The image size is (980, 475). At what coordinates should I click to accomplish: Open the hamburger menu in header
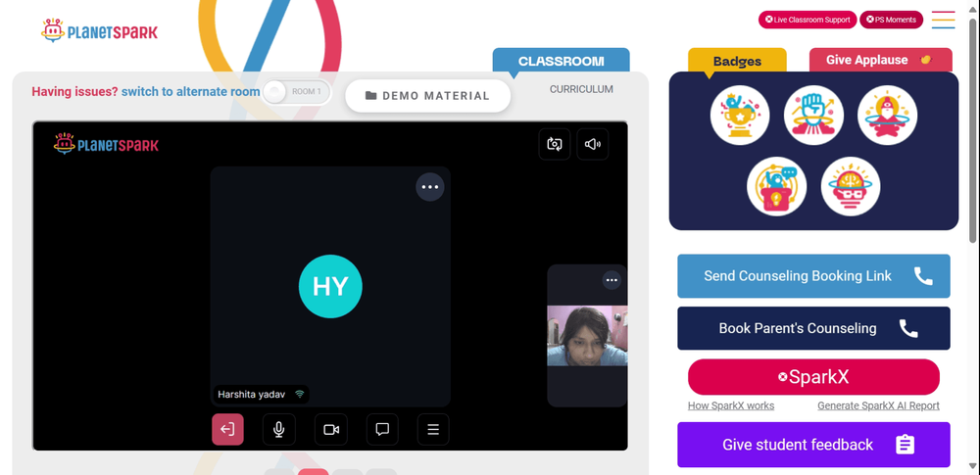click(x=943, y=20)
